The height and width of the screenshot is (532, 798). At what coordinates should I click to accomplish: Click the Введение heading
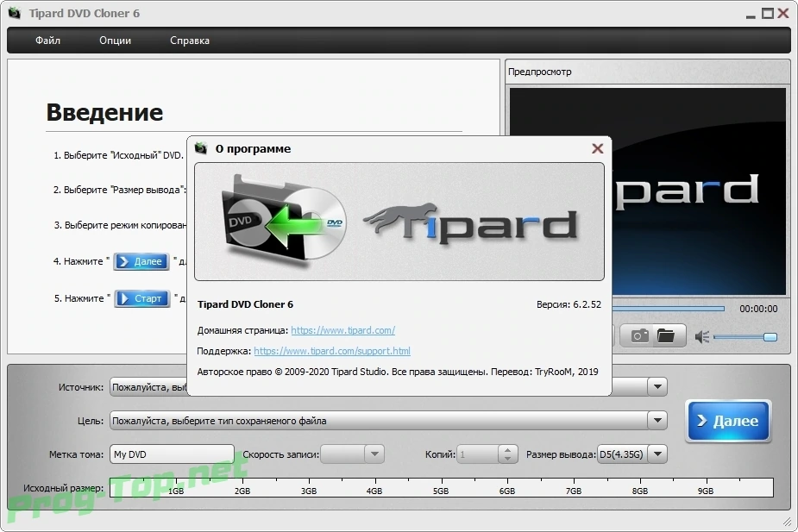[105, 112]
